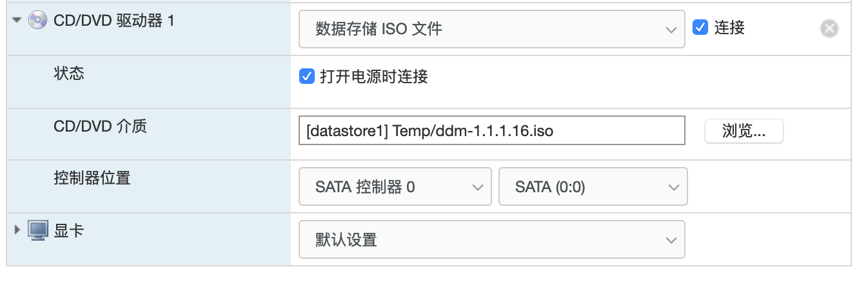The height and width of the screenshot is (298, 868).
Task: Click the ISO path input field
Action: coord(491,131)
